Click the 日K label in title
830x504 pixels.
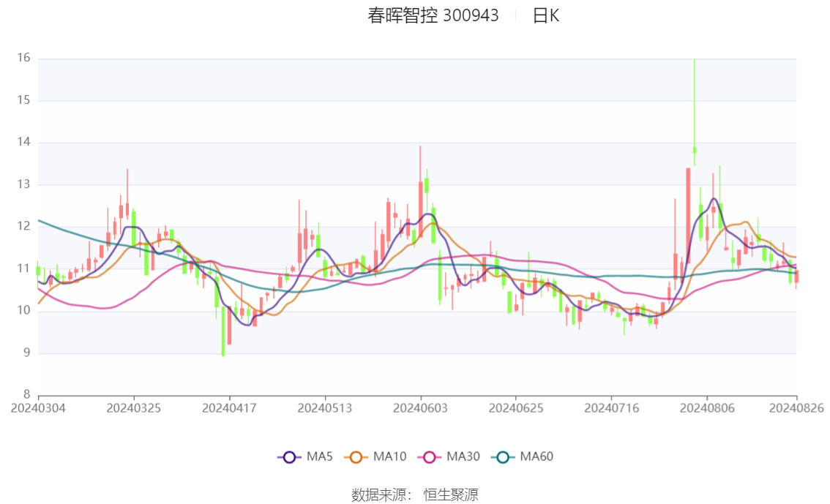point(546,15)
